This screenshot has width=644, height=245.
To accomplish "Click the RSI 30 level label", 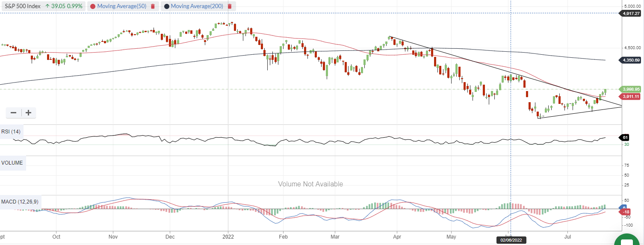I will coord(626,145).
